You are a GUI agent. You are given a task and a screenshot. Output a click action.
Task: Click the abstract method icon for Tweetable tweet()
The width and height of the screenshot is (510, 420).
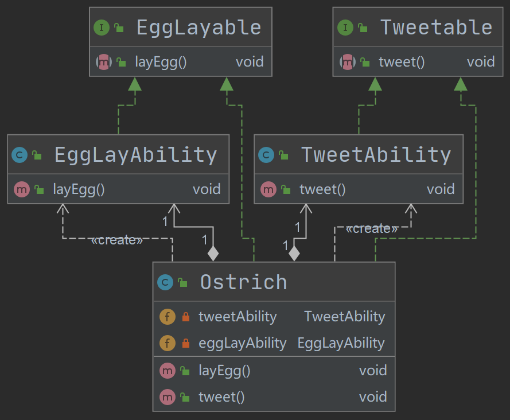click(x=348, y=62)
